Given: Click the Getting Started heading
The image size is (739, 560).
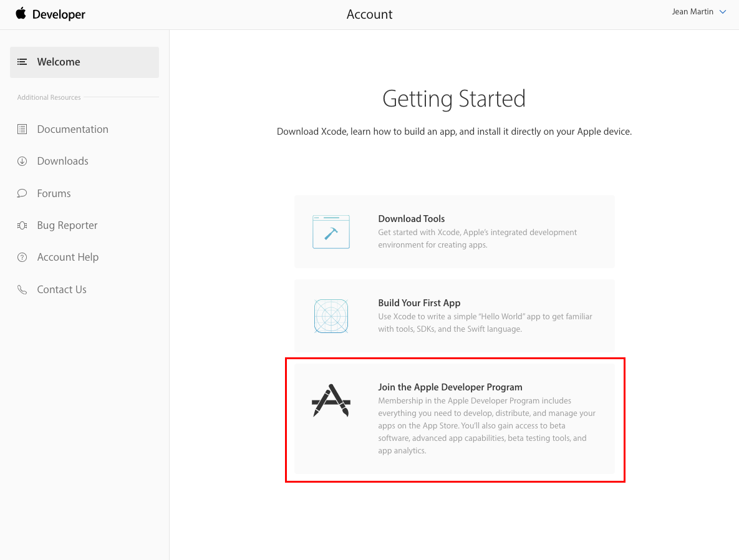Looking at the screenshot, I should coord(454,99).
